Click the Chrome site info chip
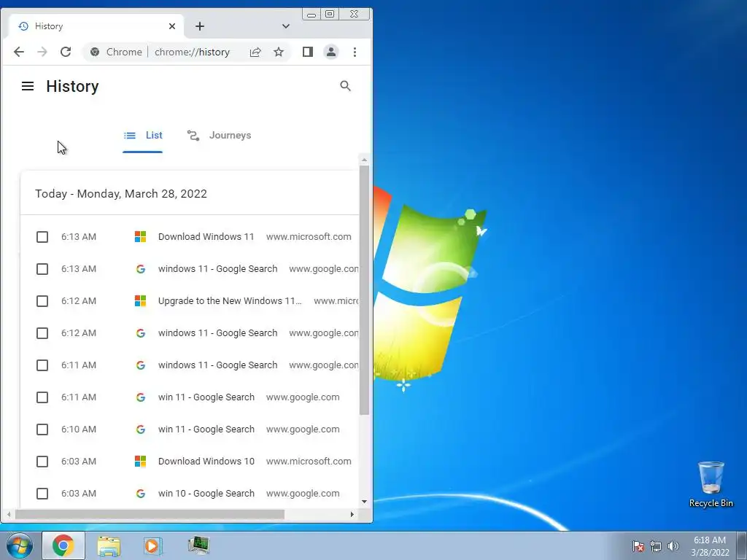 coord(116,52)
